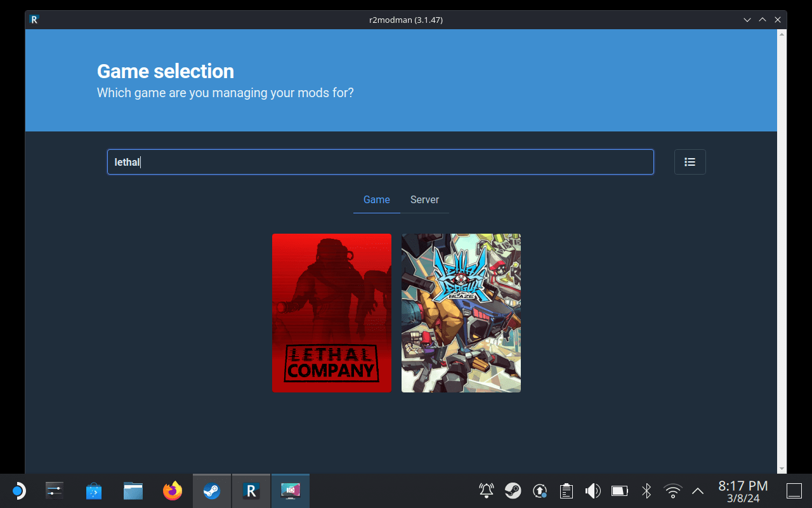This screenshot has width=812, height=508.
Task: Expand the hidden tray icons arrow
Action: (698, 491)
